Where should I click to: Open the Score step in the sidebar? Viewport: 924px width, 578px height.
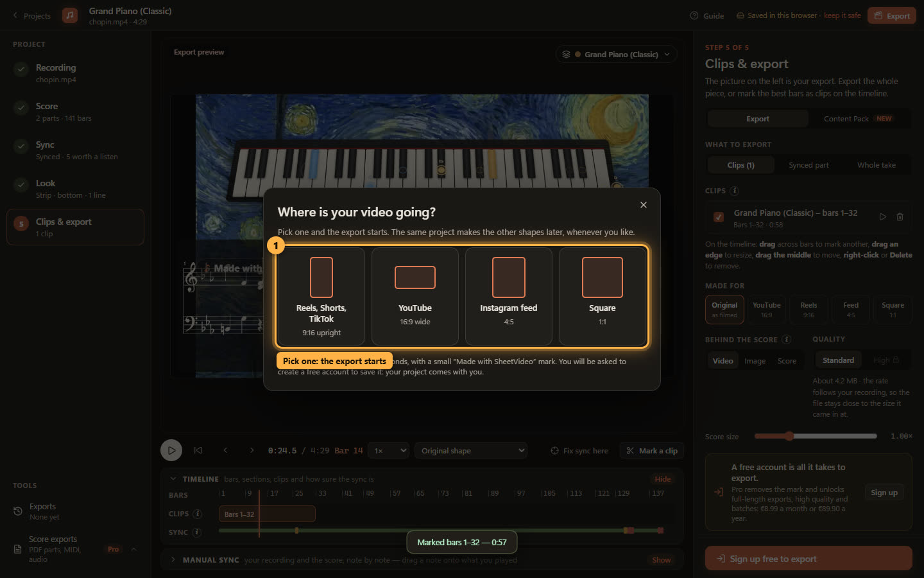point(75,112)
